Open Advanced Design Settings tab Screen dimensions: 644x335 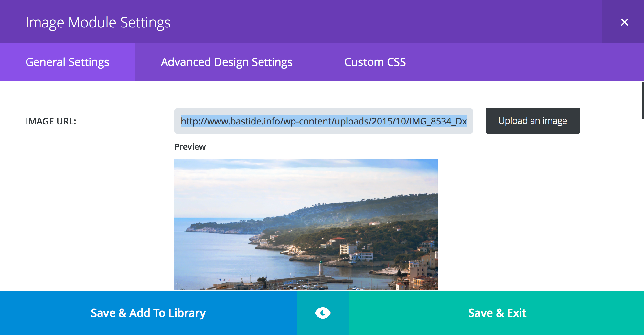coord(227,62)
